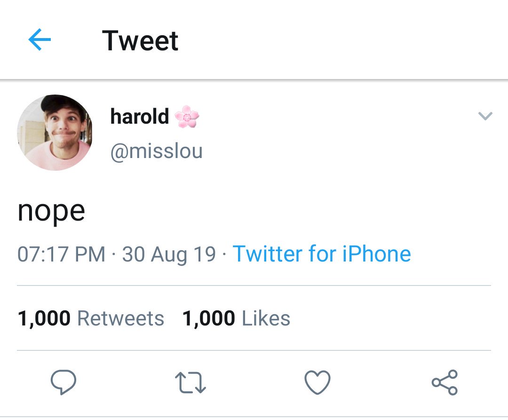Open profile via harold display name
Viewport: 508px width, 420px height.
point(140,116)
